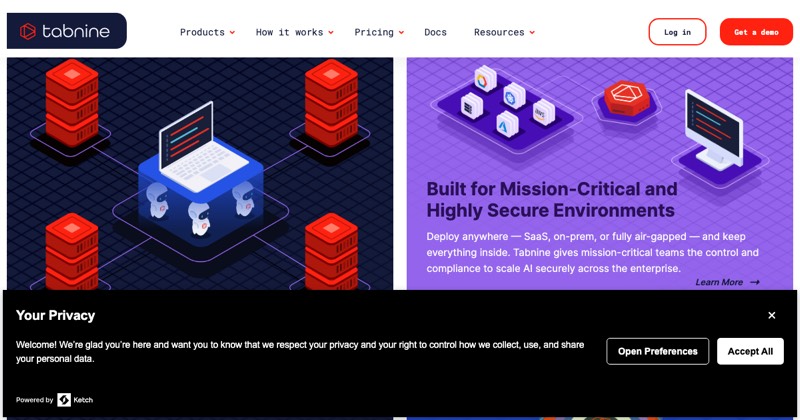Follow the Learn More link
The image size is (800, 420).
[x=727, y=282]
